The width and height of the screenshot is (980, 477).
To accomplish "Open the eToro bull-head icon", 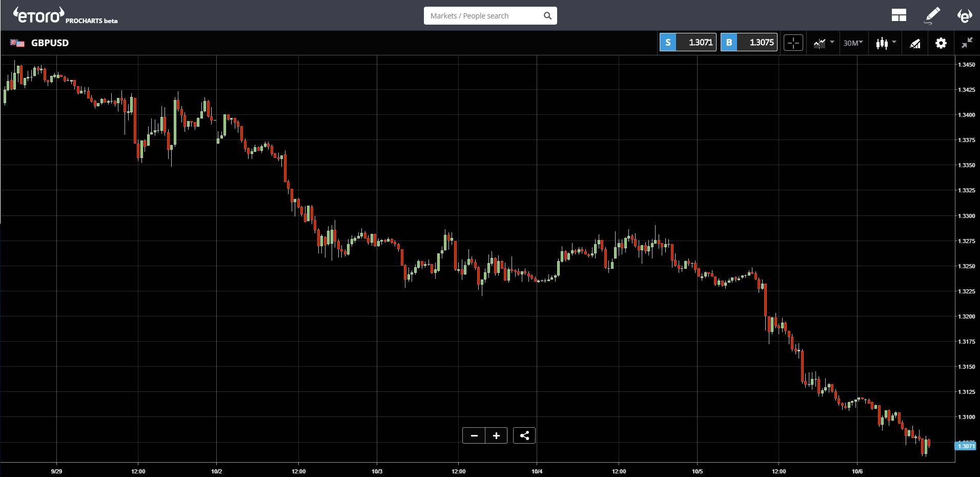I will tap(964, 15).
